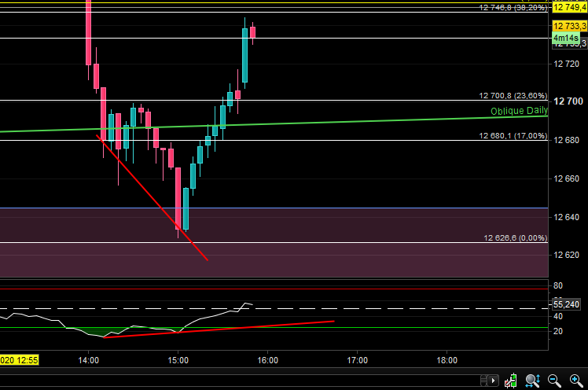The width and height of the screenshot is (588, 390).
Task: Click the 14:00 time axis label
Action: pos(89,360)
